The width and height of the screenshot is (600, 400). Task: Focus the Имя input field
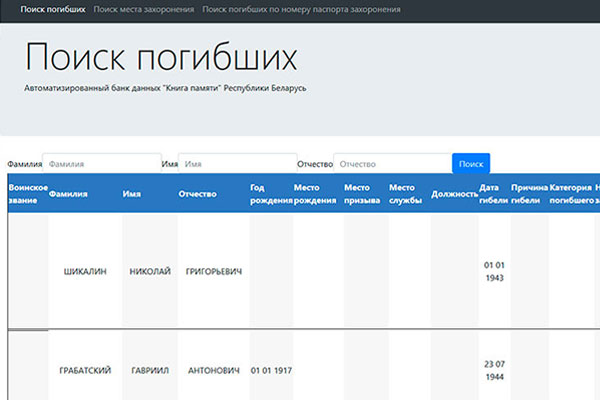pos(238,164)
